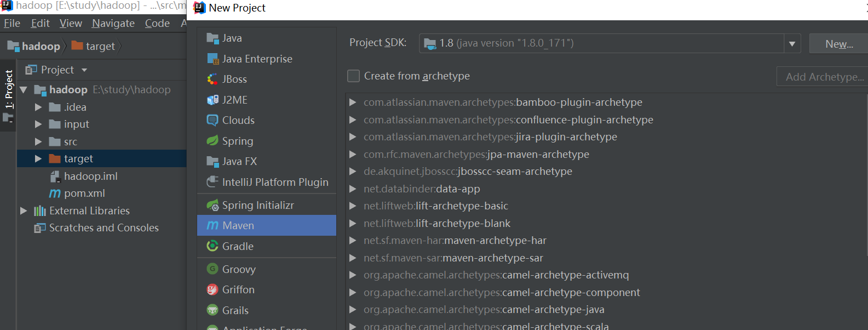Expand jpa-maven-archetype entry
Viewport: 868px width, 330px height.
click(353, 154)
